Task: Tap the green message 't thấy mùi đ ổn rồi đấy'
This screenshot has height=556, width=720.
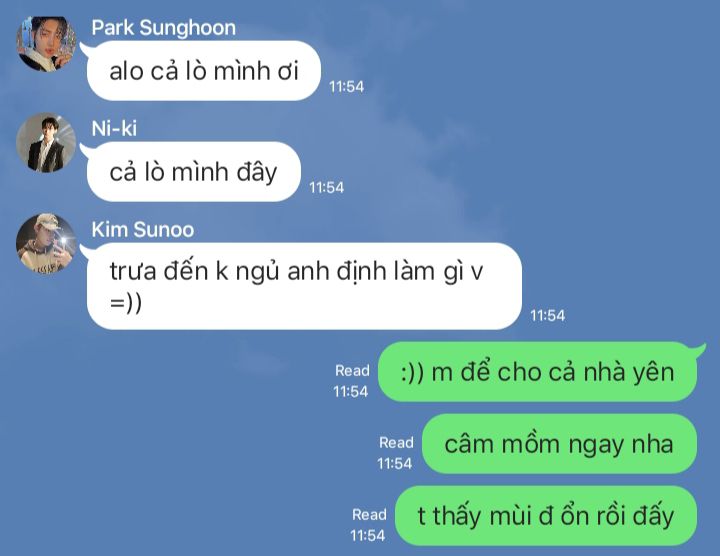Action: (546, 516)
